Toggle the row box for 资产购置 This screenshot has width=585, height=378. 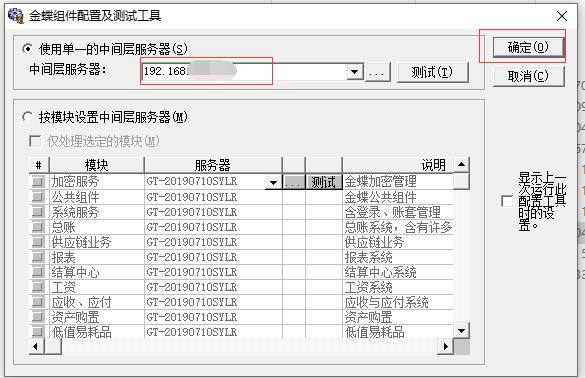click(x=38, y=317)
